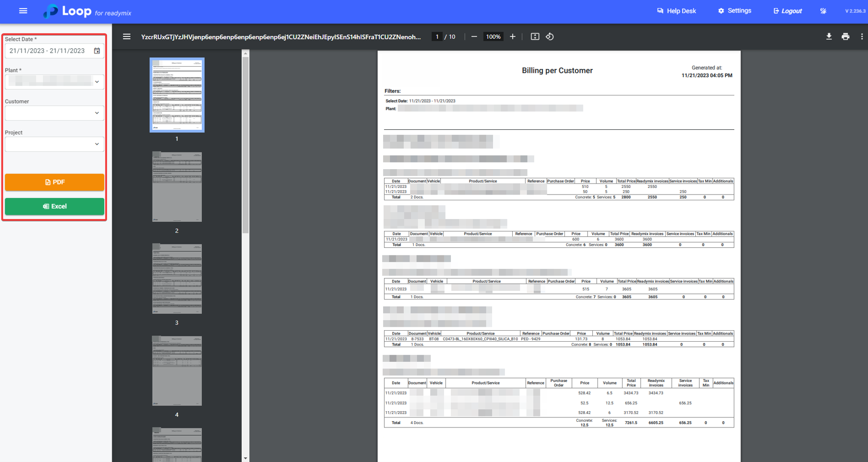868x462 pixels.
Task: Click the fit to page icon
Action: pyautogui.click(x=535, y=37)
